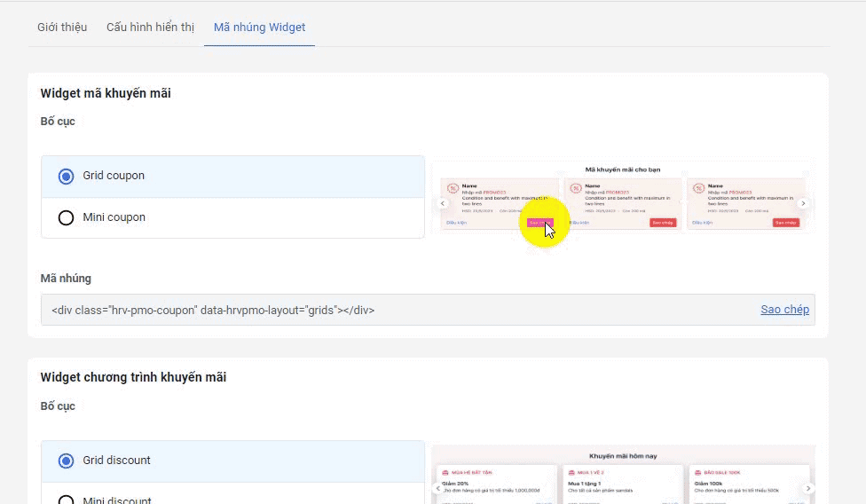Image resolution: width=866 pixels, height=504 pixels.
Task: Select the Grid coupon layout option
Action: [x=232, y=176]
